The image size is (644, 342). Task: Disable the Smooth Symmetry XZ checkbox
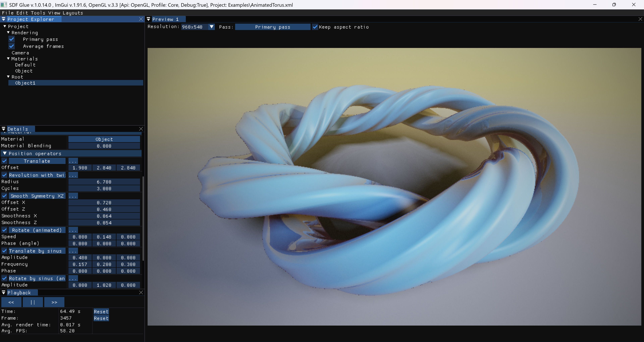pyautogui.click(x=5, y=196)
